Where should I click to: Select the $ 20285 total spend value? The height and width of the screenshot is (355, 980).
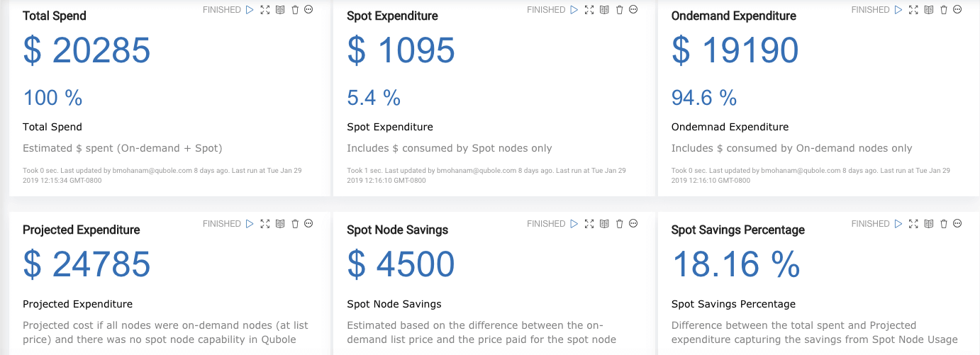[x=87, y=51]
